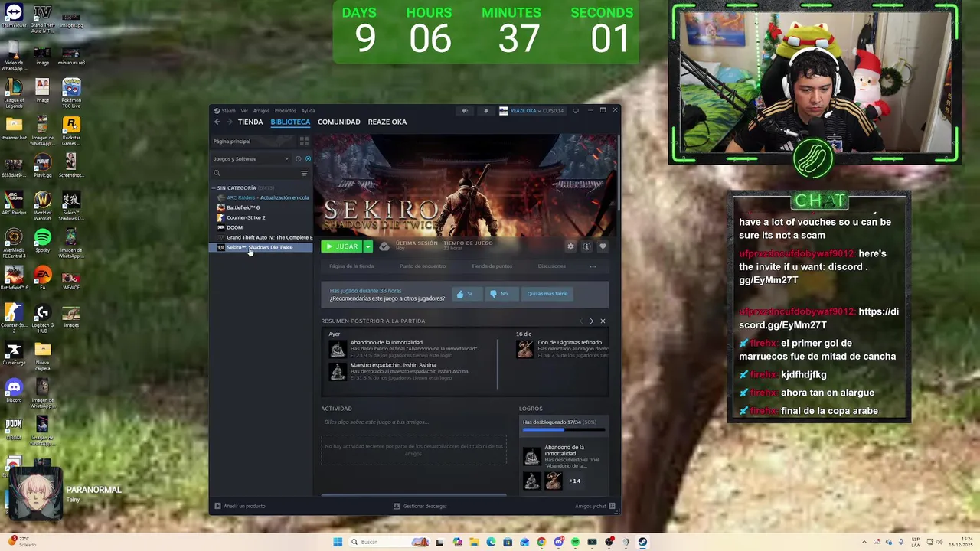The image size is (980, 551).
Task: Open Punto de encuentro link
Action: tap(423, 266)
